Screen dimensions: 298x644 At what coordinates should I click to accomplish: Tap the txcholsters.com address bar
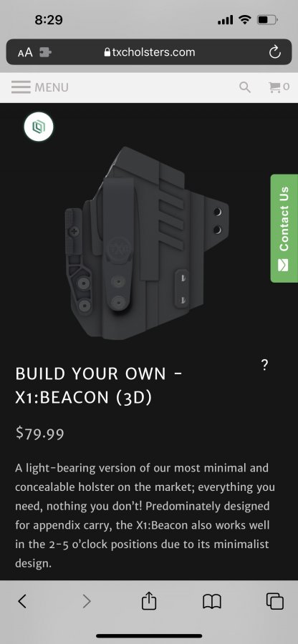(x=149, y=52)
